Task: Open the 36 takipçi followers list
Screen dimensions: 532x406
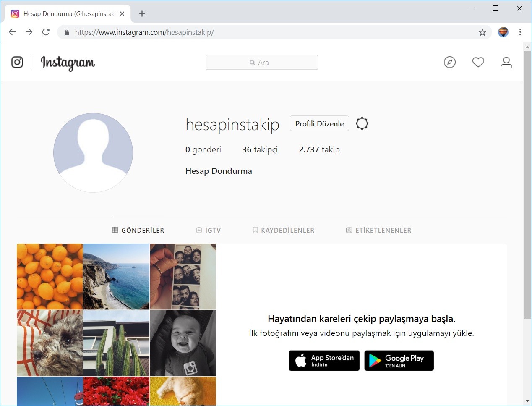Action: [x=260, y=149]
